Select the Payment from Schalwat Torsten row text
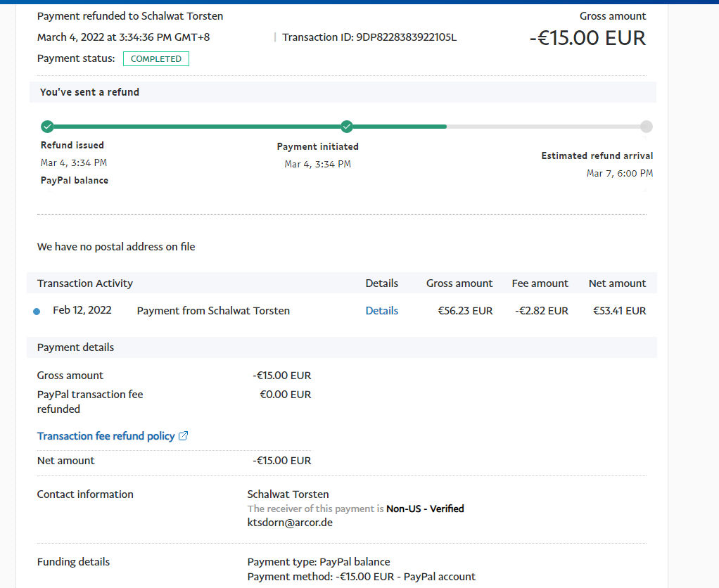Screen dimensions: 719x588 213,311
